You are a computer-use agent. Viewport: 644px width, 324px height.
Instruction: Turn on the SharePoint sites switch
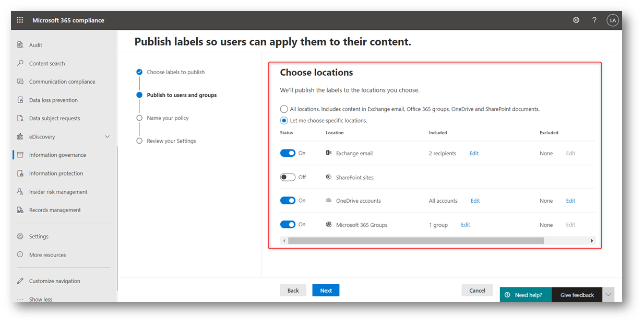pyautogui.click(x=288, y=177)
